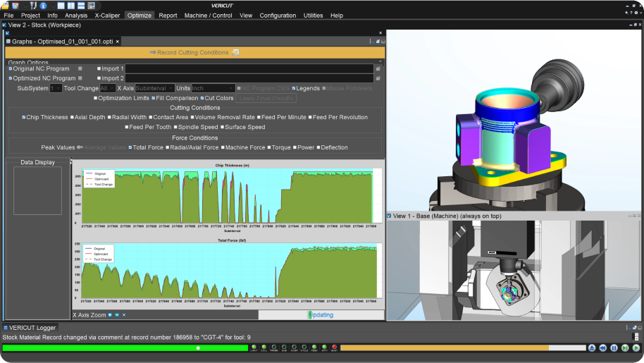Click the Record Cutting Conditions icon
The image size is (644, 363).
236,52
